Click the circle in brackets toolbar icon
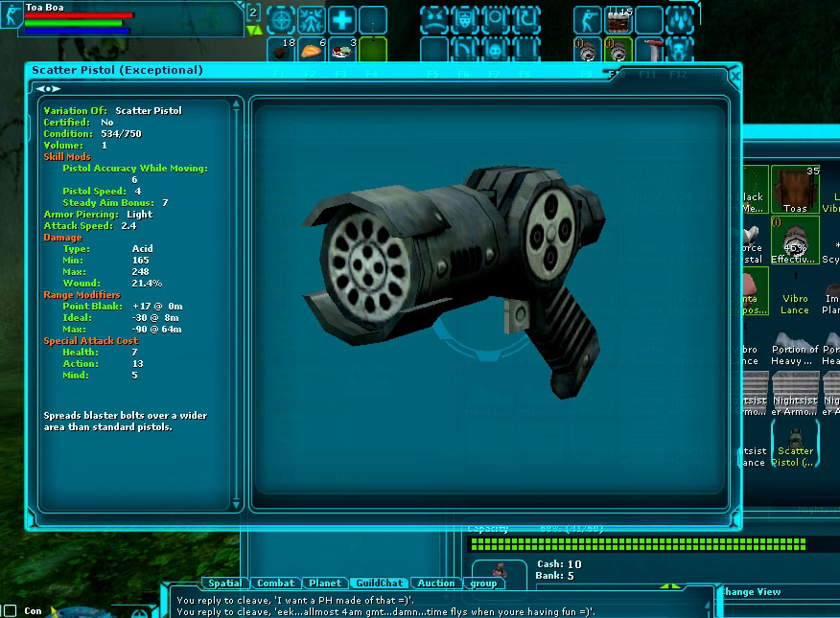840x618 pixels. 495,19
